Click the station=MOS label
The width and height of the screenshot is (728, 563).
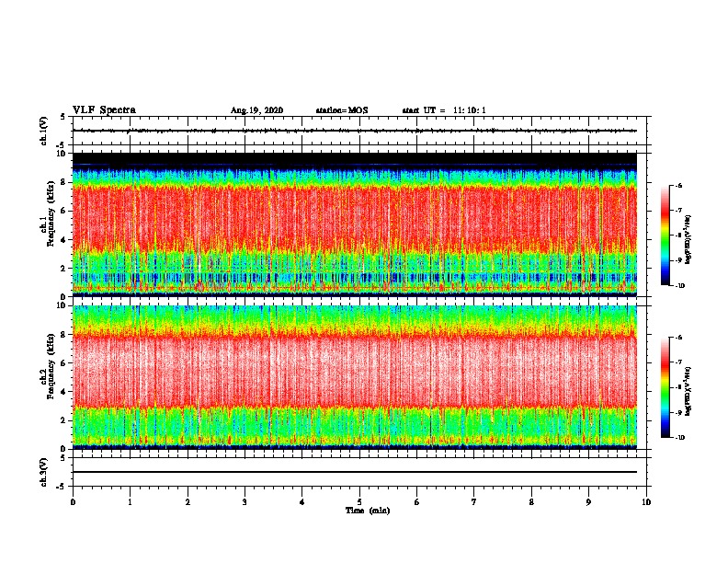(342, 110)
